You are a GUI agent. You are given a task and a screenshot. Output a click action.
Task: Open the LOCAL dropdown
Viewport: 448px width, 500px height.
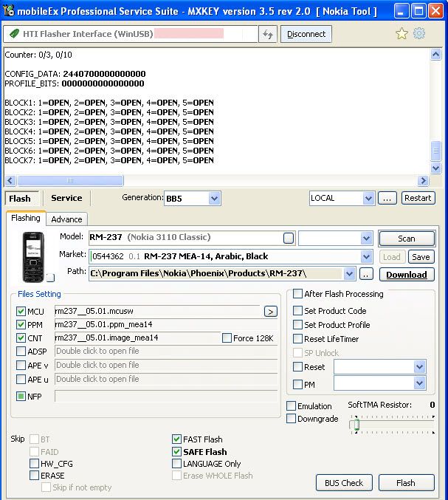[x=368, y=199]
